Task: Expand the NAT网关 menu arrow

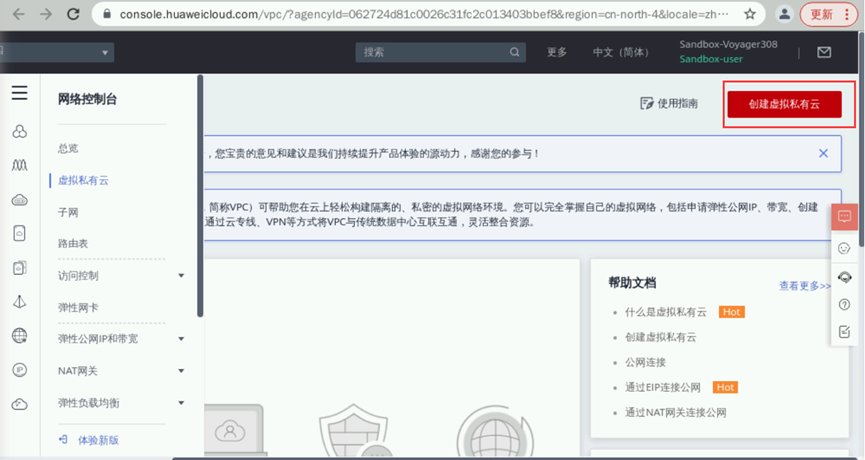Action: click(x=181, y=371)
